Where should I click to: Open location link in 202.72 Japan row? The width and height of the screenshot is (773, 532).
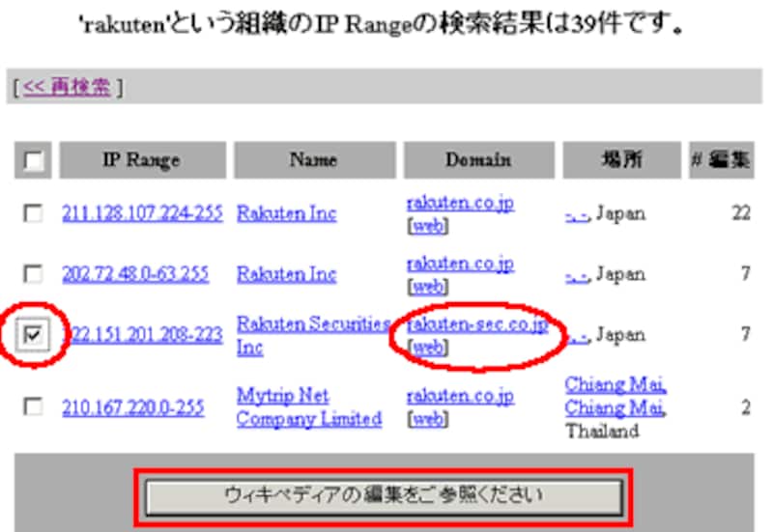point(577,276)
